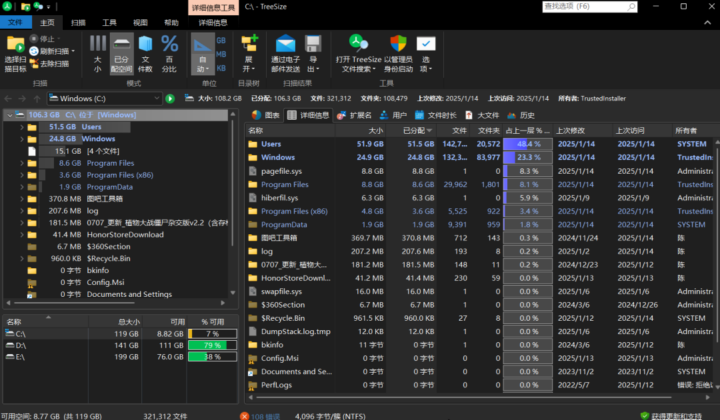Switch unit to KB
720x420 pixels.
221,68
